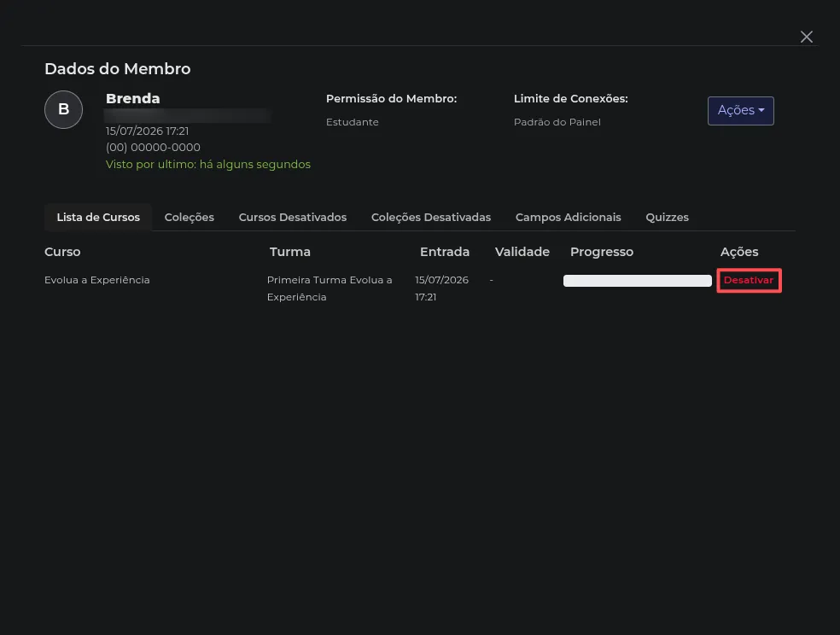Click the Primeira Turma Evolua a Experiência cell
Image resolution: width=840 pixels, height=635 pixels.
click(330, 288)
